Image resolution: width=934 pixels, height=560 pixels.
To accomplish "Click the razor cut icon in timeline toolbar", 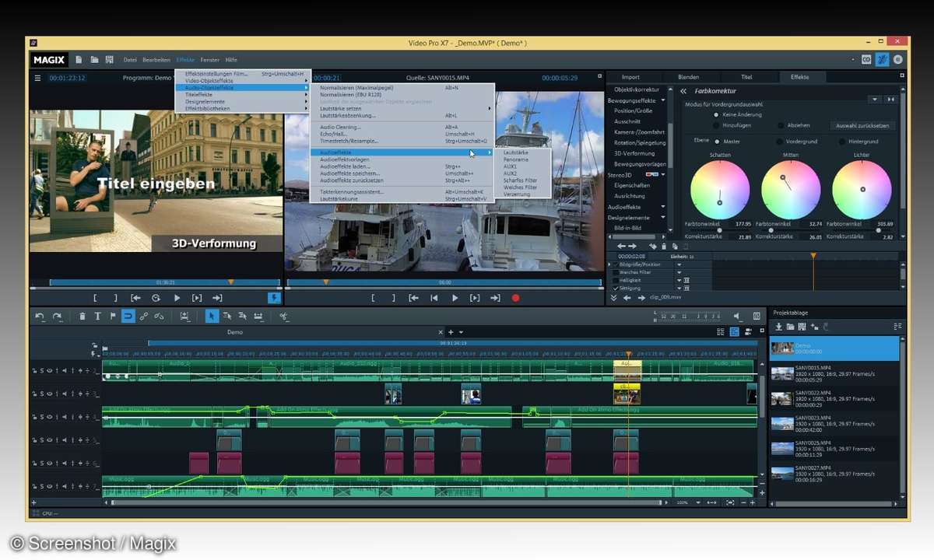I will tap(284, 316).
